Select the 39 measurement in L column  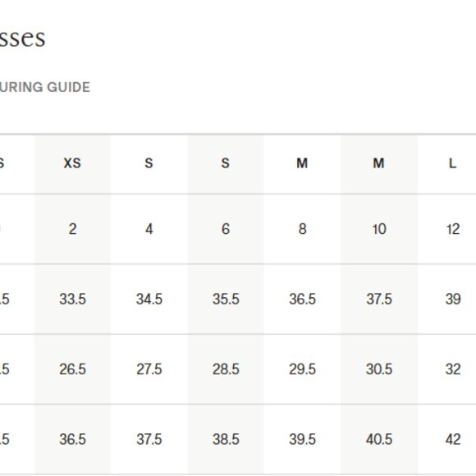(x=453, y=299)
